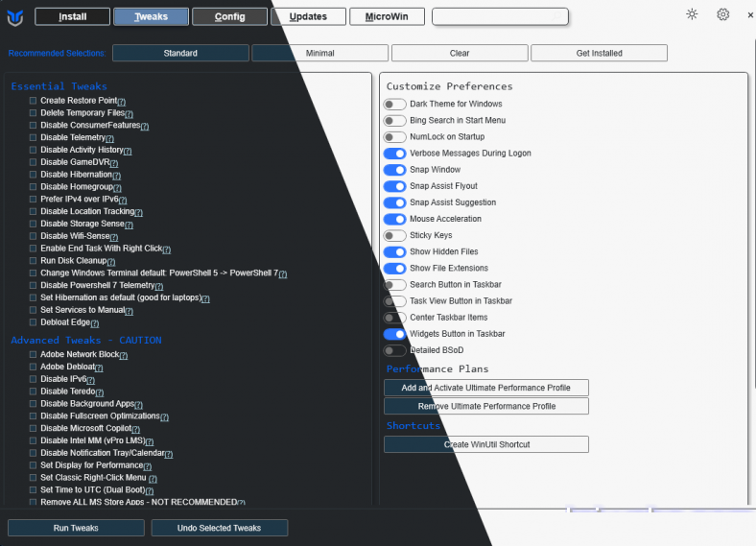Open help [?] for Debloat Edge
Image resolution: width=756 pixels, height=546 pixels.
click(x=94, y=323)
